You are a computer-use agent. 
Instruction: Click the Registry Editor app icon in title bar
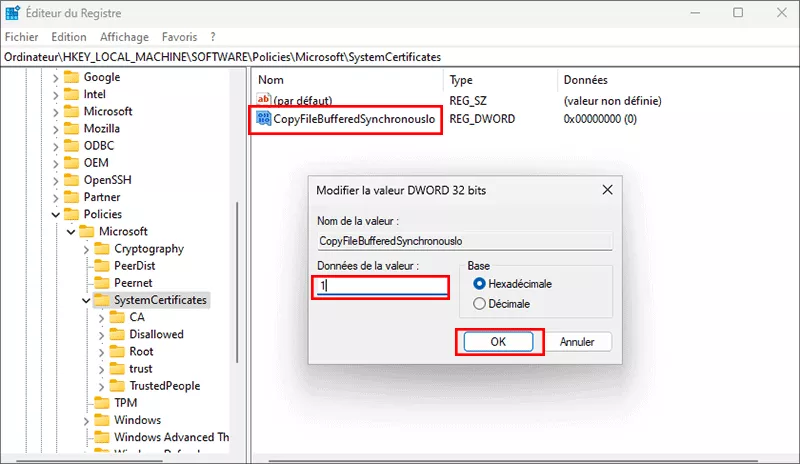[x=14, y=14]
